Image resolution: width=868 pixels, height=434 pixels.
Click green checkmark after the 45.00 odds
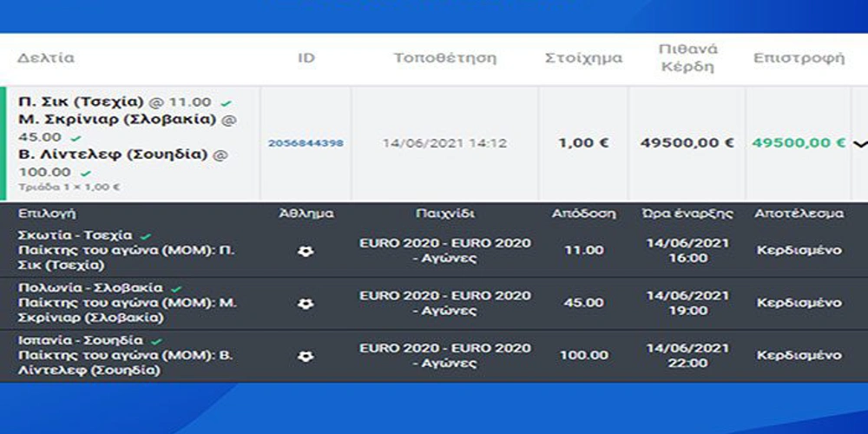76,138
